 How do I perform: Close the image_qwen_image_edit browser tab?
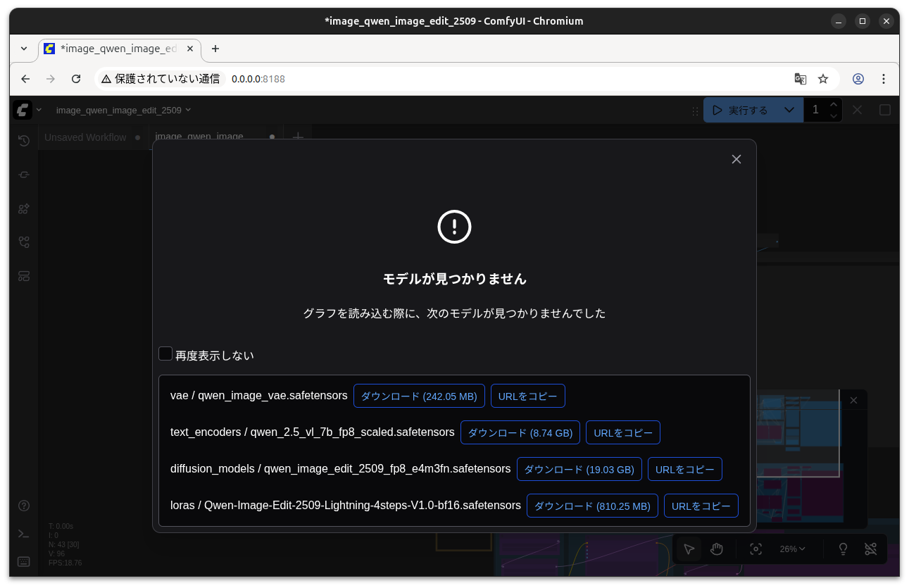tap(190, 49)
